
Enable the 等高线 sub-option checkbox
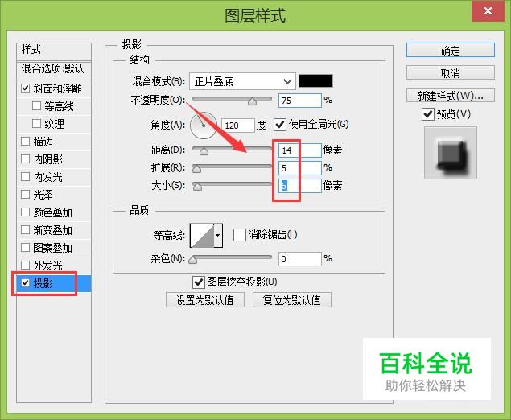point(36,106)
